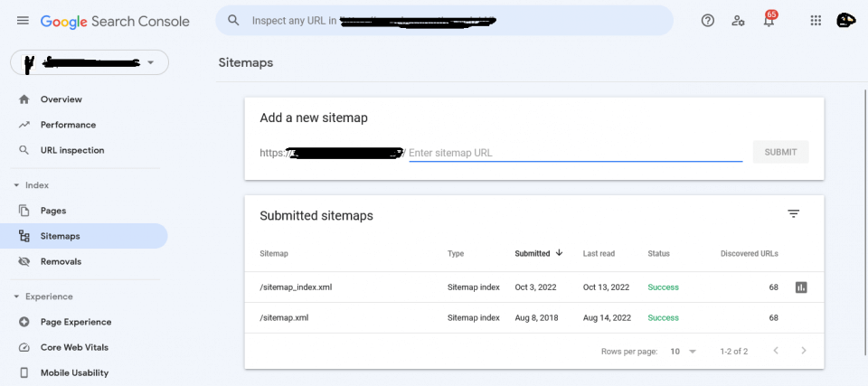Sort by Discovered URLs column header
Screen dimensions: 868x386
[749, 254]
